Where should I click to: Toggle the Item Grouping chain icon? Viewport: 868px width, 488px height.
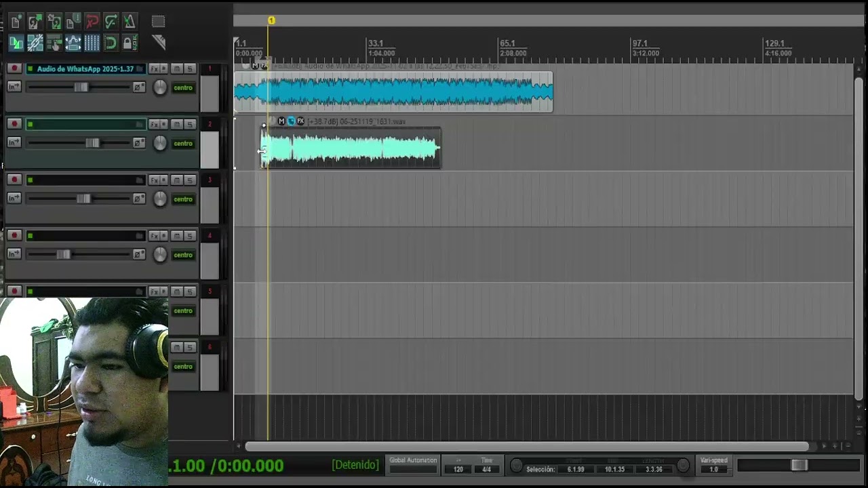click(x=35, y=43)
